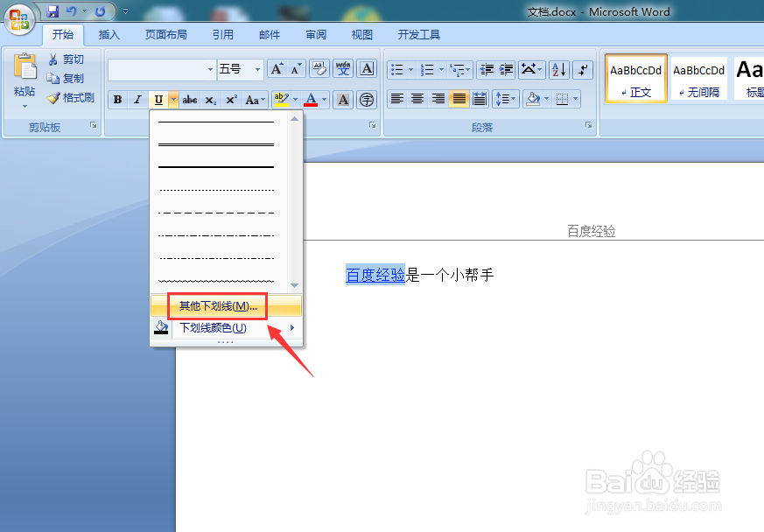Open the font name combo box
Screen dimensions: 764x532
tap(162, 70)
